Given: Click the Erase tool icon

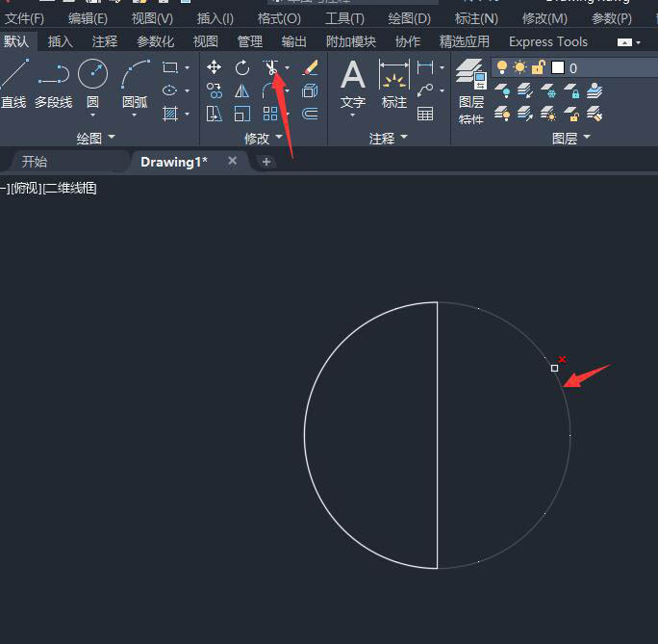Looking at the screenshot, I should (x=310, y=67).
